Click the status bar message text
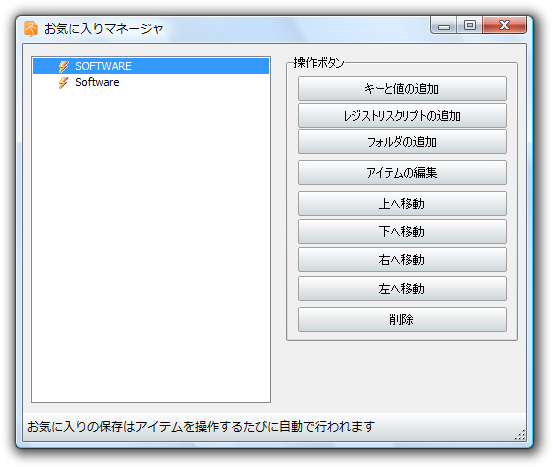Screen dimensions: 553x467 click(201, 427)
